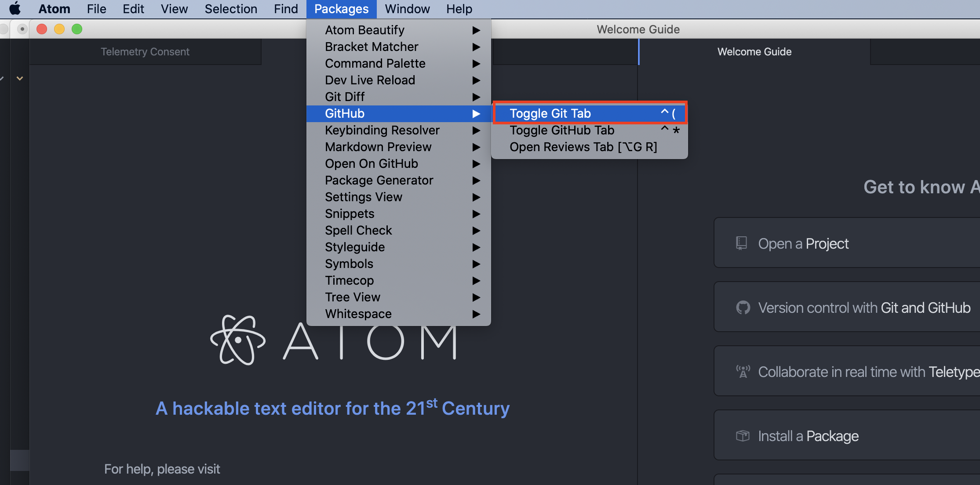Collapse the section with the sidebar chevron

tap(20, 78)
